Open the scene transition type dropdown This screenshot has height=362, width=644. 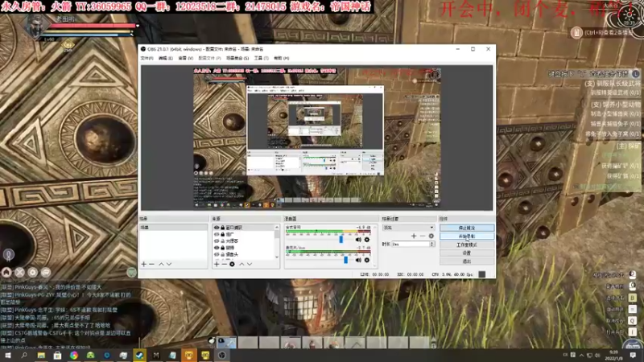tap(408, 228)
